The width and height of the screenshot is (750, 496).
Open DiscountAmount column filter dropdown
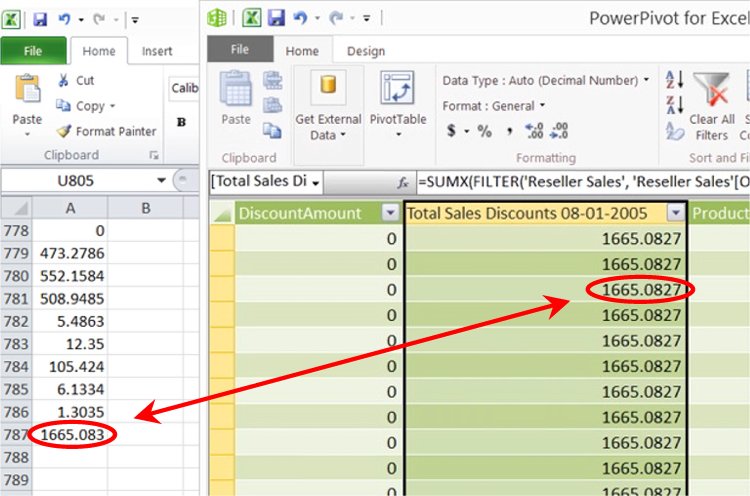tap(390, 212)
